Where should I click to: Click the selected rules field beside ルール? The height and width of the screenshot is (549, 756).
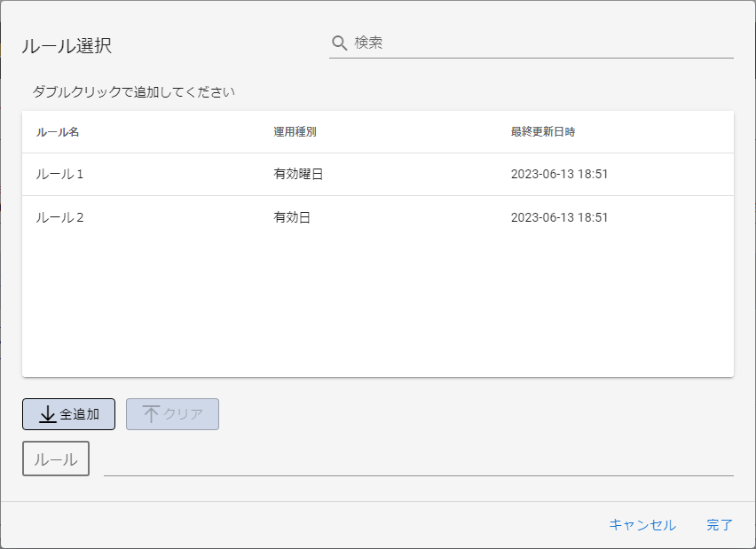pos(417,461)
